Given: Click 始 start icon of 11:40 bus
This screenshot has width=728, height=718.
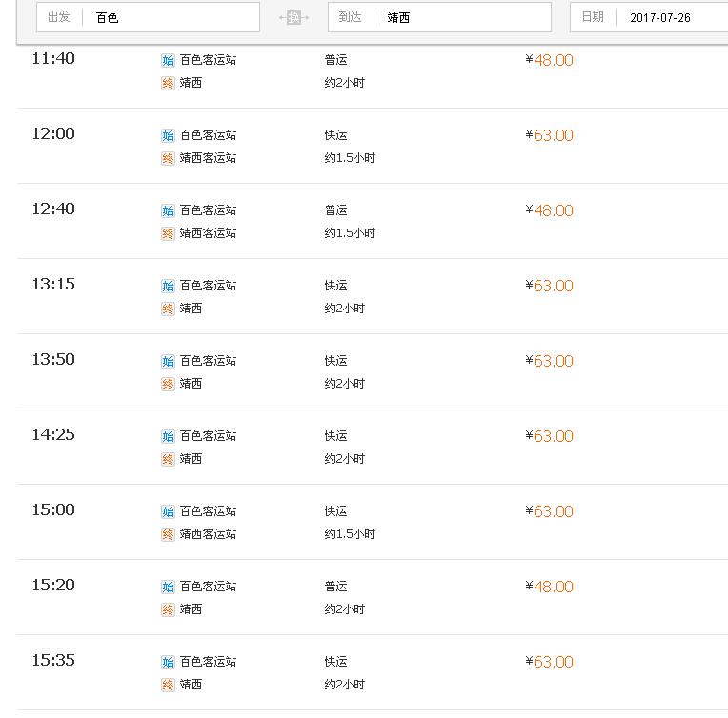Looking at the screenshot, I should click(x=168, y=60).
